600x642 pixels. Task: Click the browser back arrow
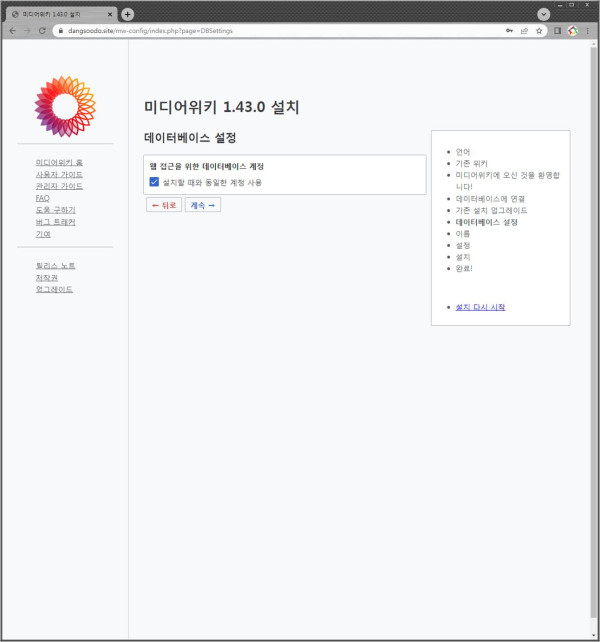(x=12, y=31)
